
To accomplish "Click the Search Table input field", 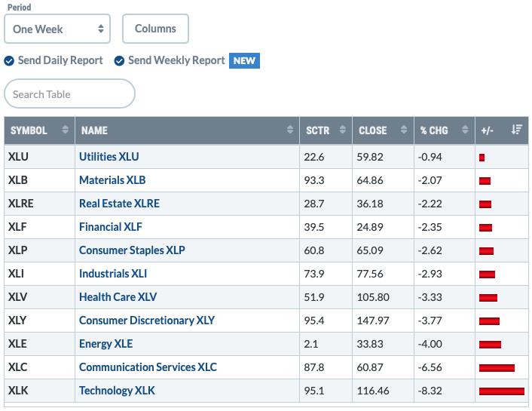I will [69, 94].
